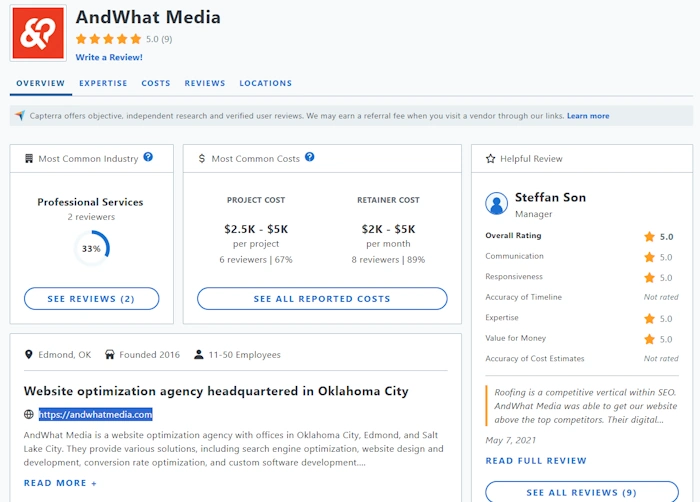Click the 'Not rated' value for Accuracy of Timeline
700x502 pixels.
tap(661, 297)
